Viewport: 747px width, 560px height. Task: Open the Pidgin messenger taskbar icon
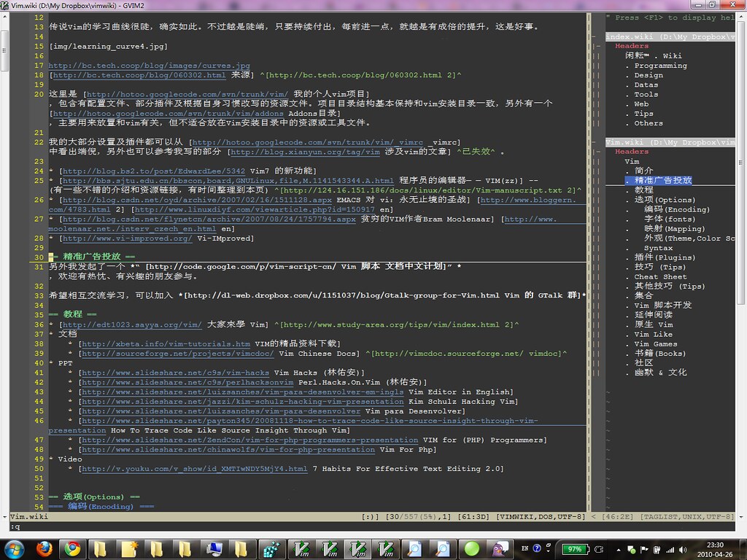[x=498, y=548]
